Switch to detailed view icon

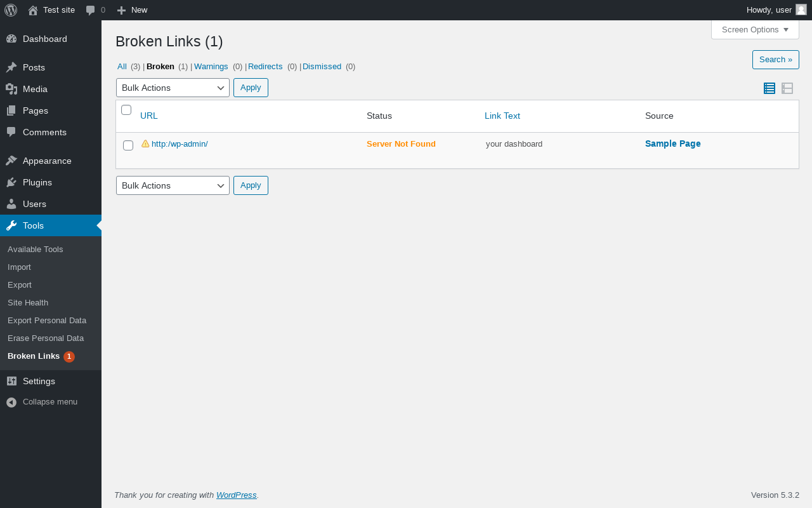787,88
